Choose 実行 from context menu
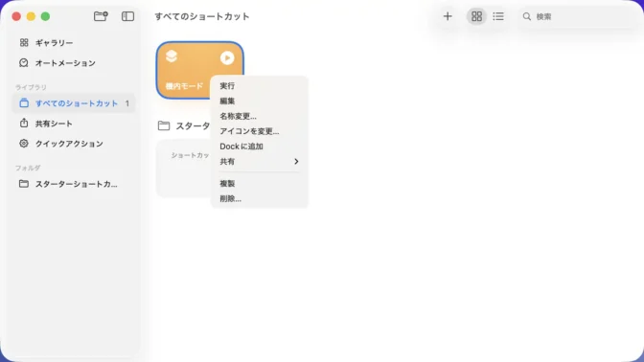 click(259, 86)
